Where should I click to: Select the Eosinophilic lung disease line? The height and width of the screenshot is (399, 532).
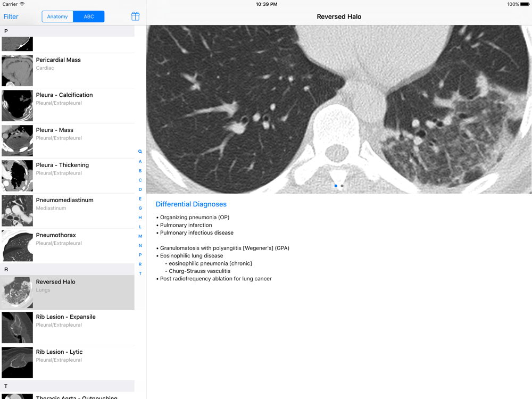190,256
